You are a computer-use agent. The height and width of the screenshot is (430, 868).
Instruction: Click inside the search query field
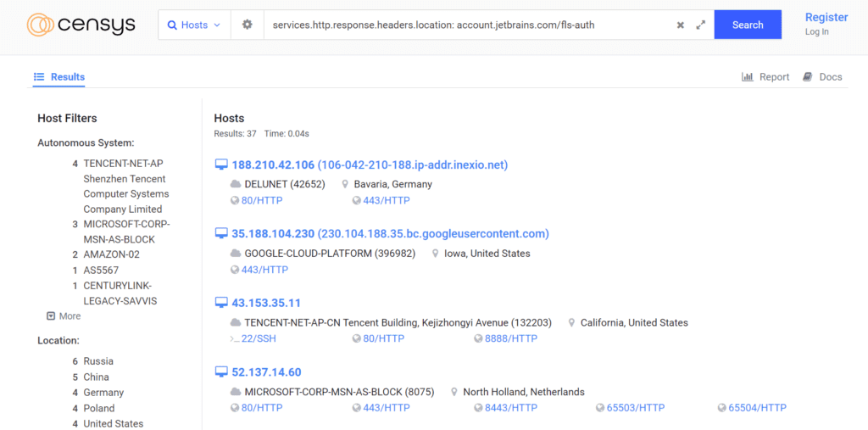tap(466, 25)
